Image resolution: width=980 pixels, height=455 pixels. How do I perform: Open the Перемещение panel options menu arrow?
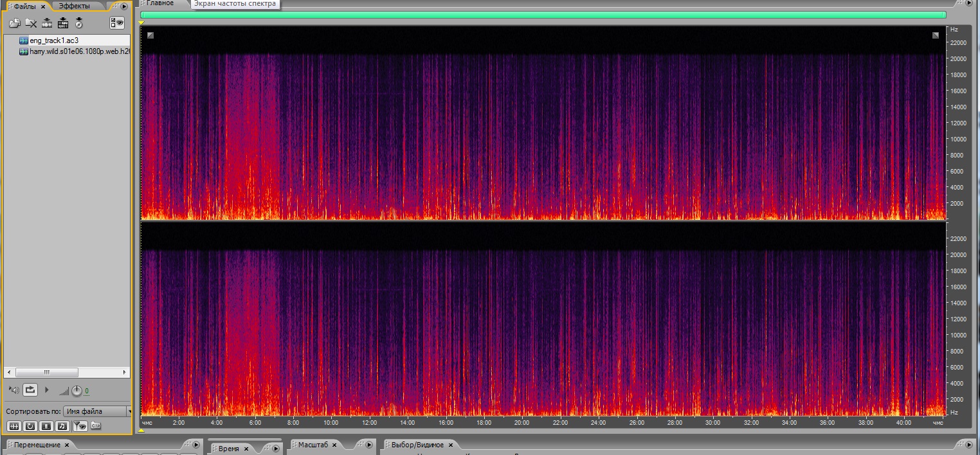click(196, 444)
